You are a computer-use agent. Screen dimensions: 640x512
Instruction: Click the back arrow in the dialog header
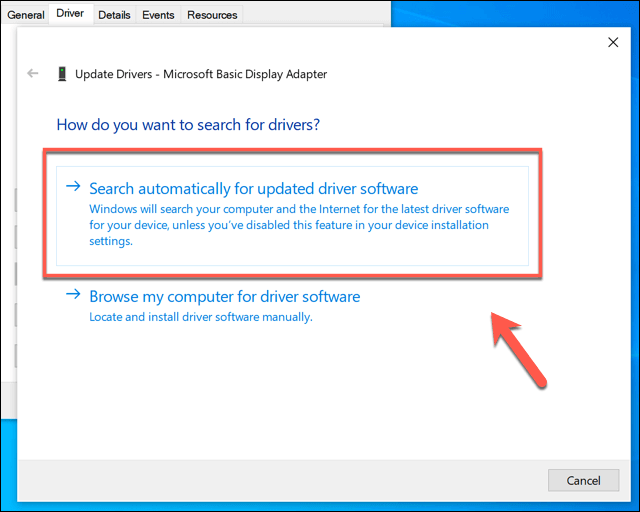coord(33,74)
